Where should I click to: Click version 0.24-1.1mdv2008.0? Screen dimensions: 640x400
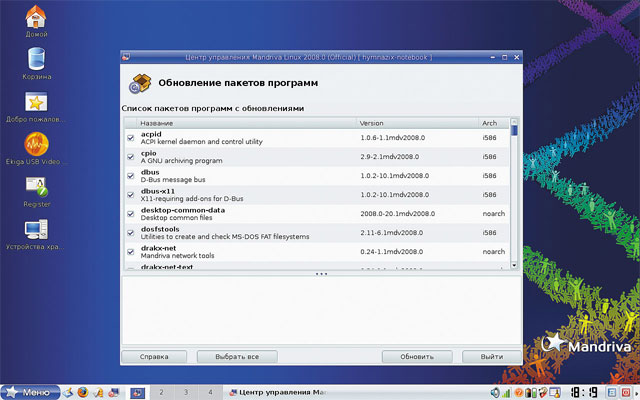[x=391, y=252]
